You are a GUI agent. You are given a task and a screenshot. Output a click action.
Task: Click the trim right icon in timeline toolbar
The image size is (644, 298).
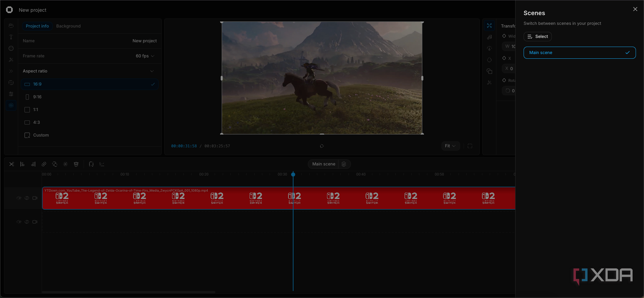point(33,164)
